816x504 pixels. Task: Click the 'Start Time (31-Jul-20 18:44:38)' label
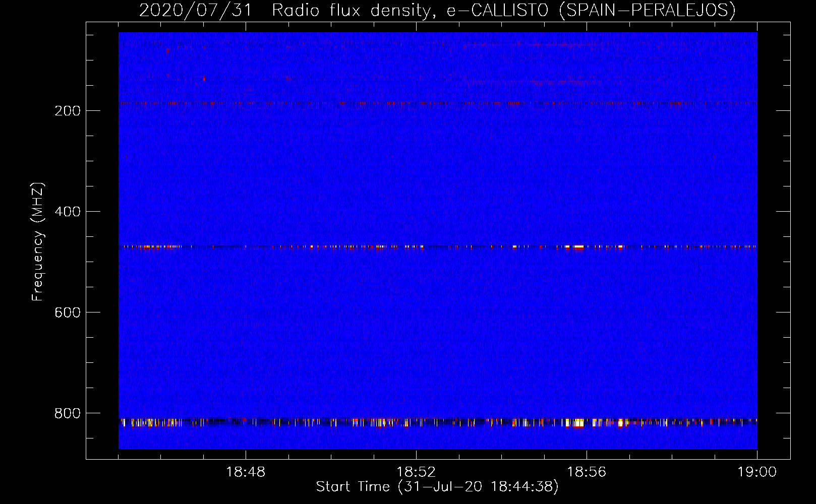437,487
